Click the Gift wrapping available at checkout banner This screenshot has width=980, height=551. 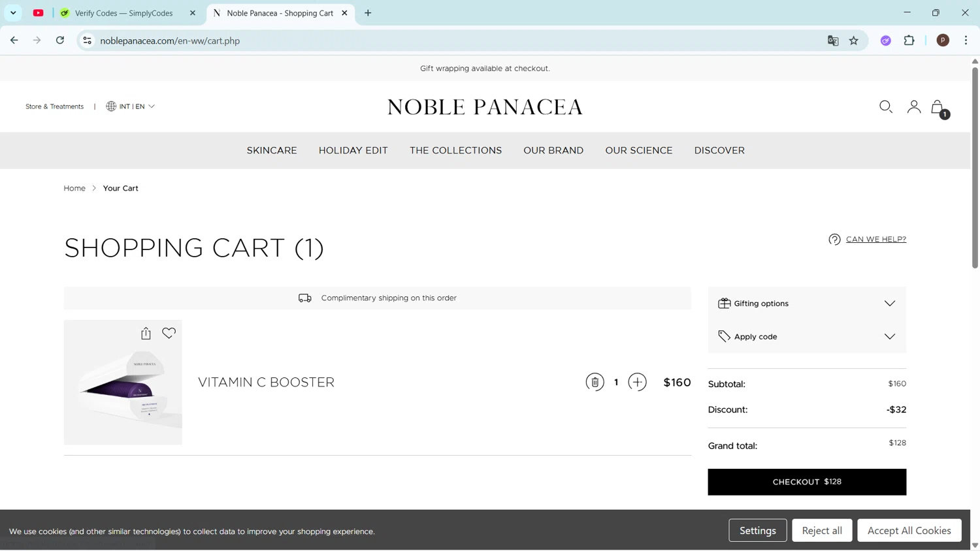(x=485, y=69)
